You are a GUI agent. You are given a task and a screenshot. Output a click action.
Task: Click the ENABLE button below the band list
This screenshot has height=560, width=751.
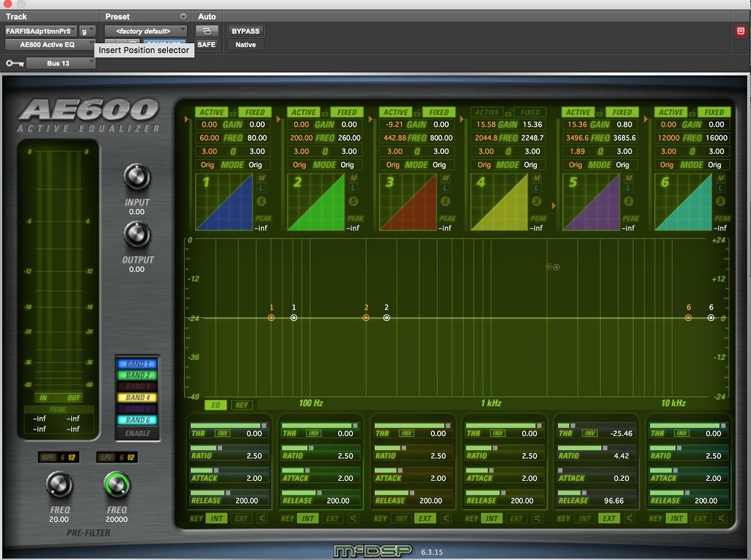(x=137, y=433)
